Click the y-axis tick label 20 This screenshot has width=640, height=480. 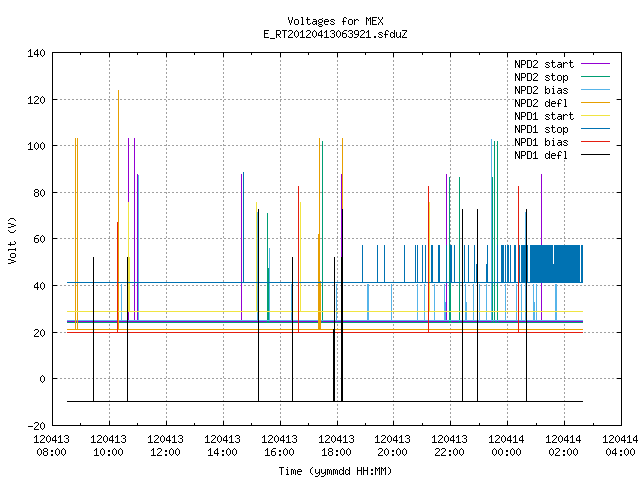click(x=40, y=333)
